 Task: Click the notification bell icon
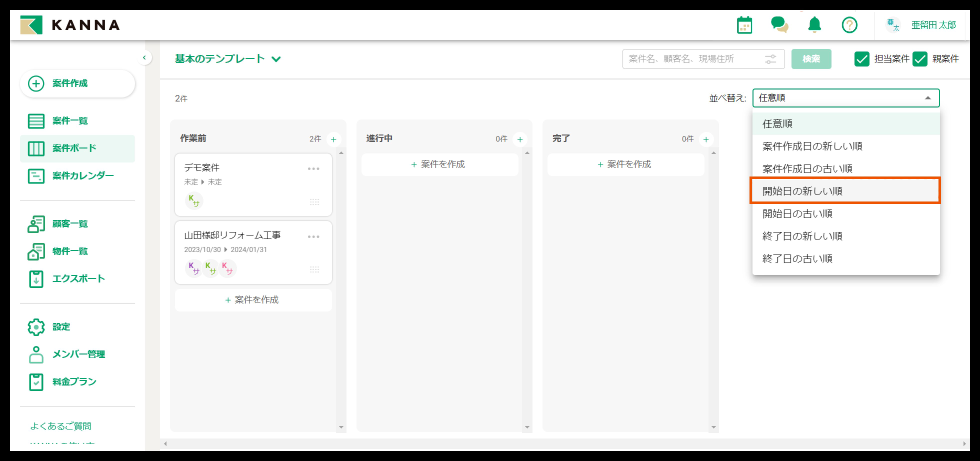click(814, 25)
